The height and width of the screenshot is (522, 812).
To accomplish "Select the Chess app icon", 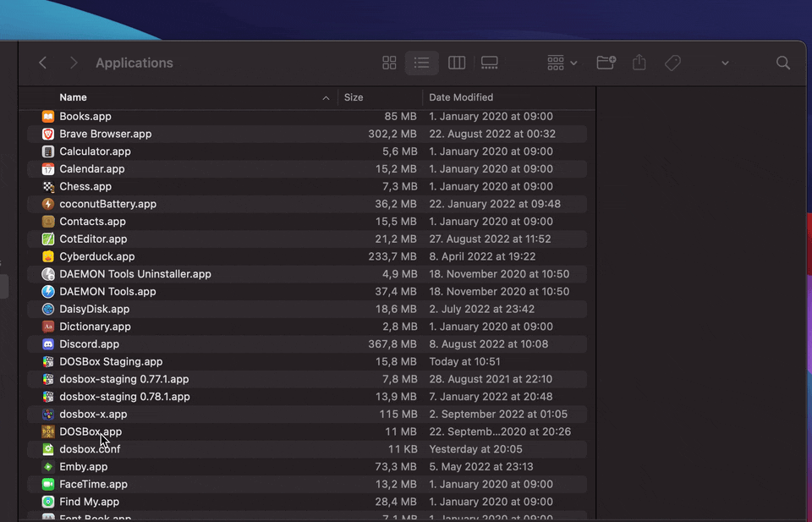I will coord(48,186).
